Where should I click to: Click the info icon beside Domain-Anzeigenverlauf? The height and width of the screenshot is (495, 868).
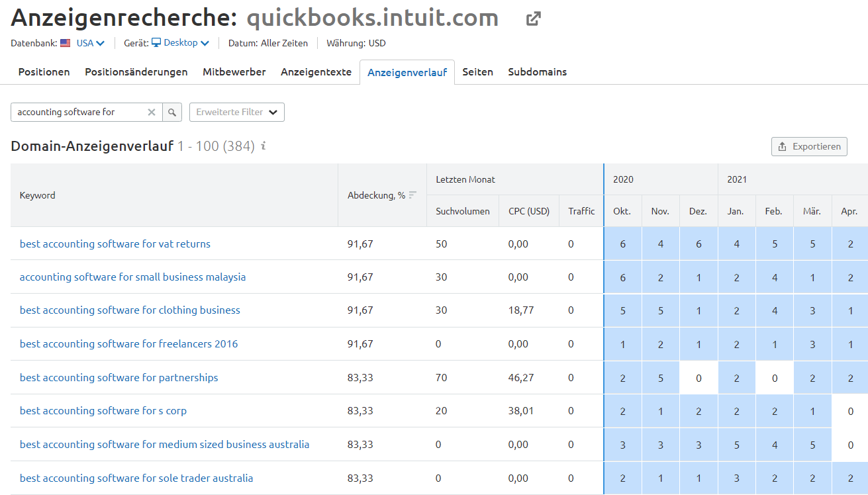point(264,146)
